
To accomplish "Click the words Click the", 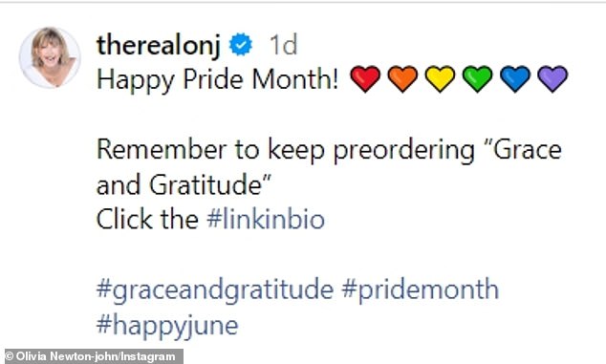I will [x=147, y=220].
